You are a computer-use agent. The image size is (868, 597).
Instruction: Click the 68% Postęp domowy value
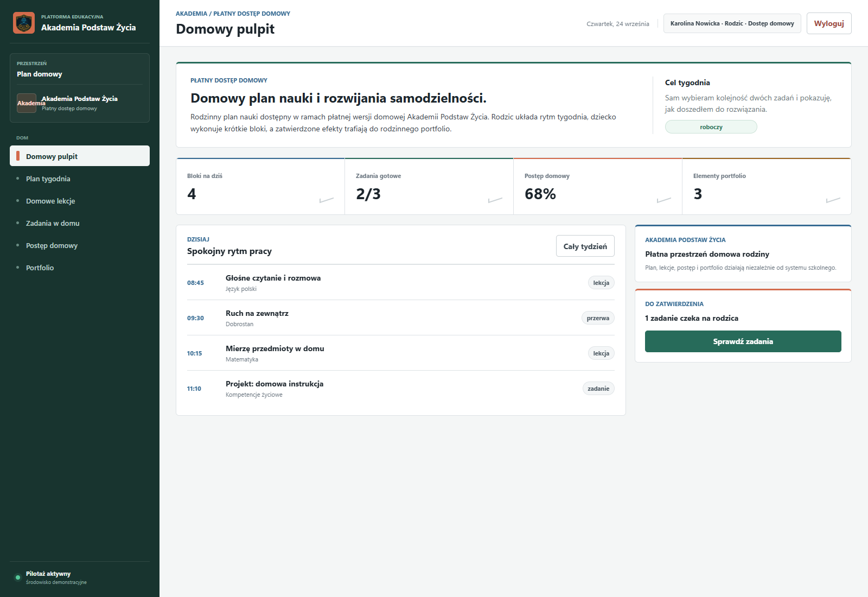click(540, 194)
